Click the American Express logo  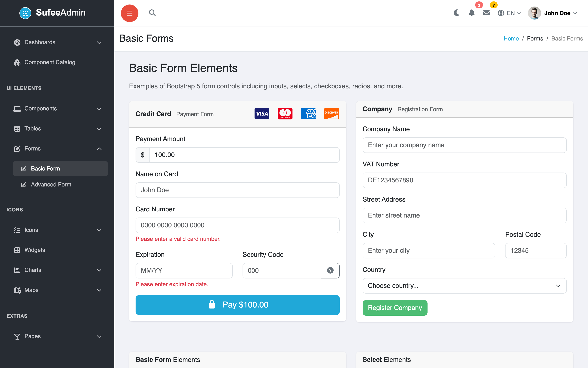coord(308,114)
